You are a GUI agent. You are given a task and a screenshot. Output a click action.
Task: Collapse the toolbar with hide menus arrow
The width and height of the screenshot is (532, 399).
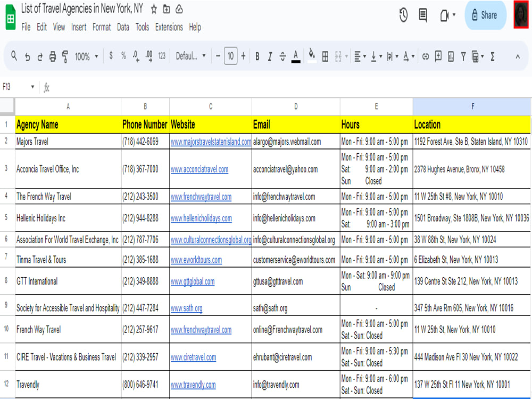click(x=518, y=57)
